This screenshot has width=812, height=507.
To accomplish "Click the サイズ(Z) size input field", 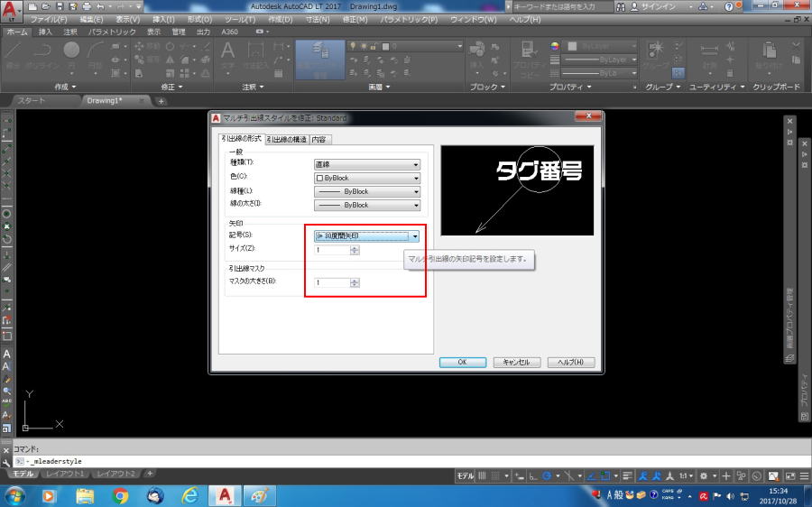I will pos(332,250).
